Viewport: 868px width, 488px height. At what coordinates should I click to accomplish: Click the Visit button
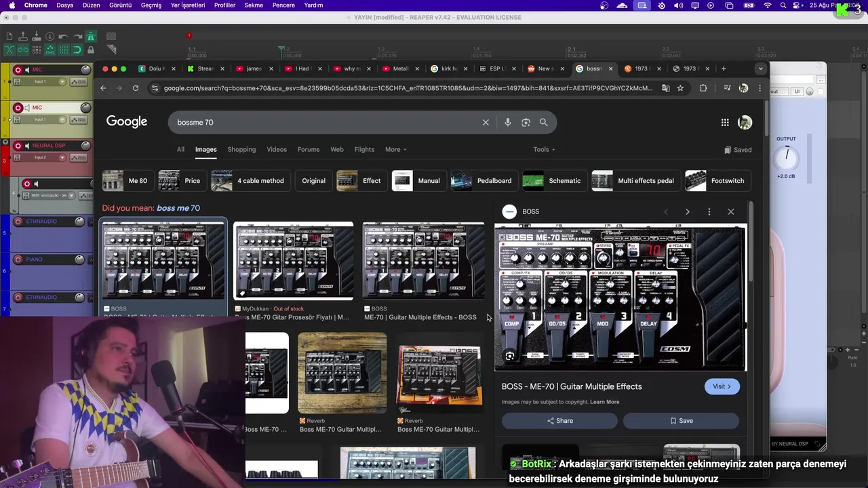(722, 386)
